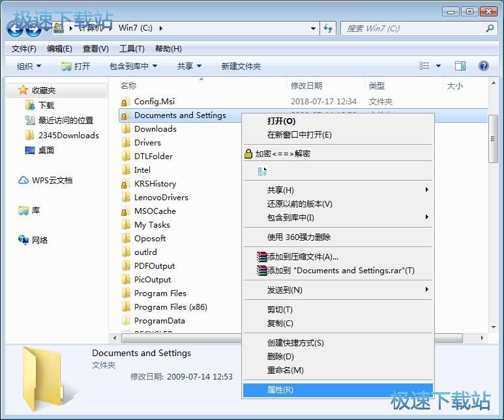Choose 在新窗口中打开(E)
This screenshot has width=504, height=420.
click(338, 135)
